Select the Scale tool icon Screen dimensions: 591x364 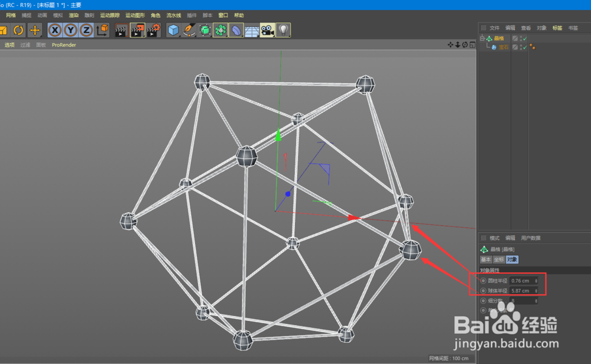4,30
